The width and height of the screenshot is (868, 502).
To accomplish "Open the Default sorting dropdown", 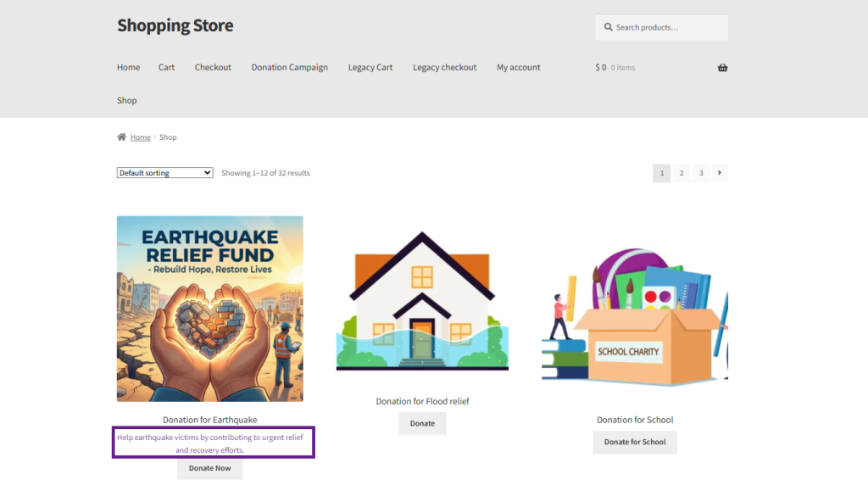I will pos(164,173).
